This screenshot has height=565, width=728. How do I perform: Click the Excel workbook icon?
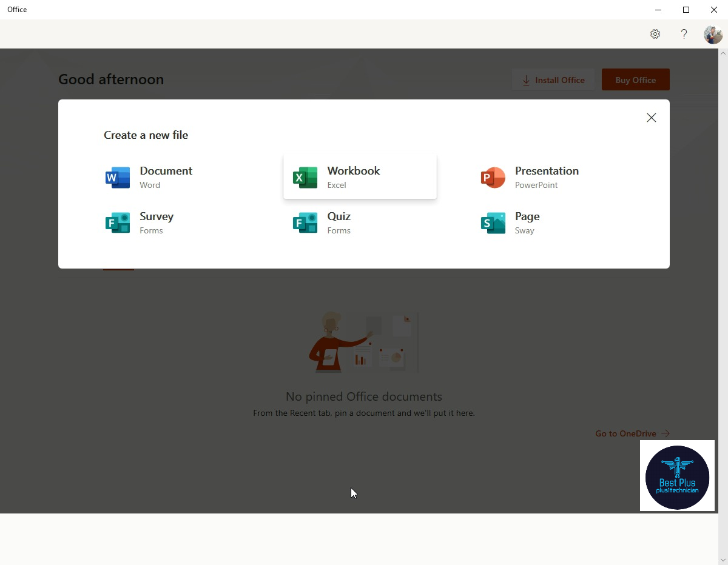(305, 178)
